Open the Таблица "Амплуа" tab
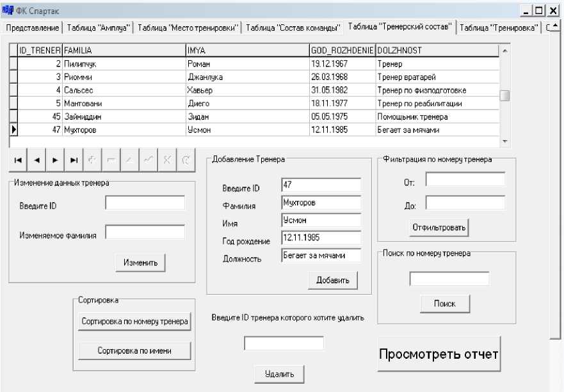564x392 pixels. pos(98,27)
